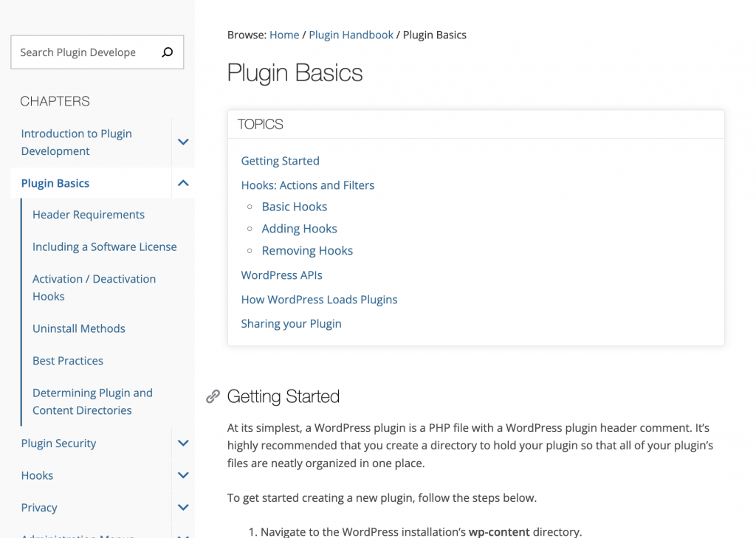756x538 pixels.
Task: Collapse the Plugin Basics chapter
Action: (x=183, y=183)
